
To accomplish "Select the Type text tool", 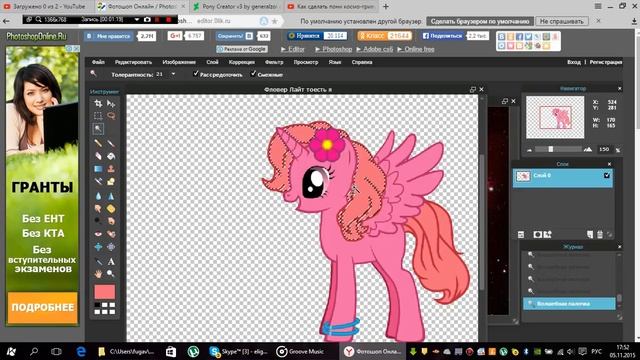I will [111, 261].
